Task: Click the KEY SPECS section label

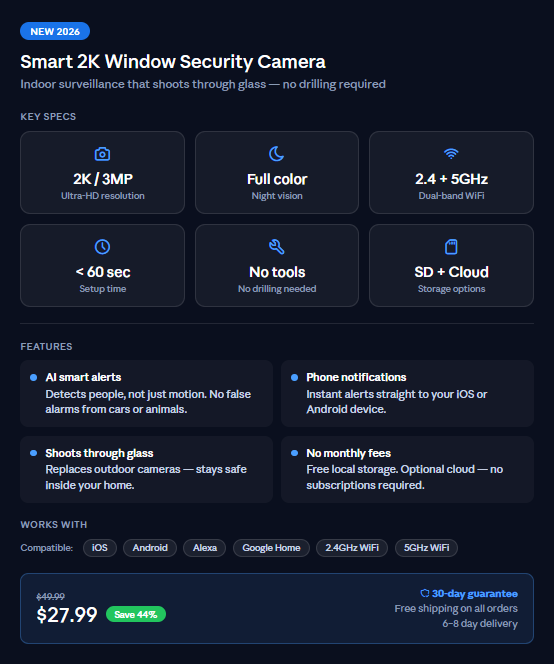Action: [x=48, y=116]
